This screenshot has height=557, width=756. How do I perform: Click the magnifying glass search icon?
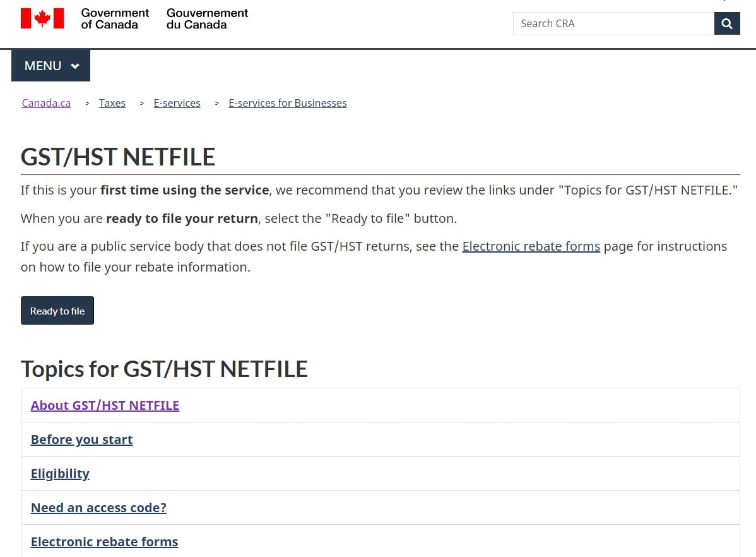(x=727, y=24)
